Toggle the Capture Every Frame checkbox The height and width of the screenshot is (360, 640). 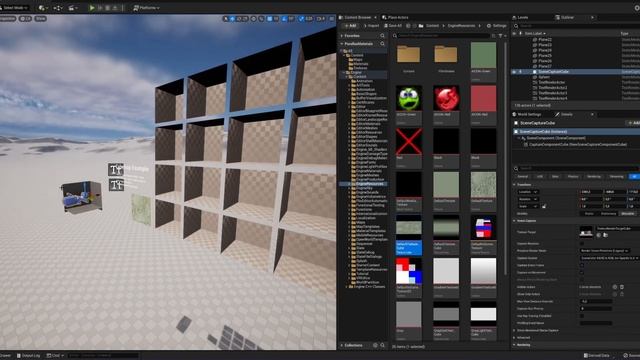(582, 265)
